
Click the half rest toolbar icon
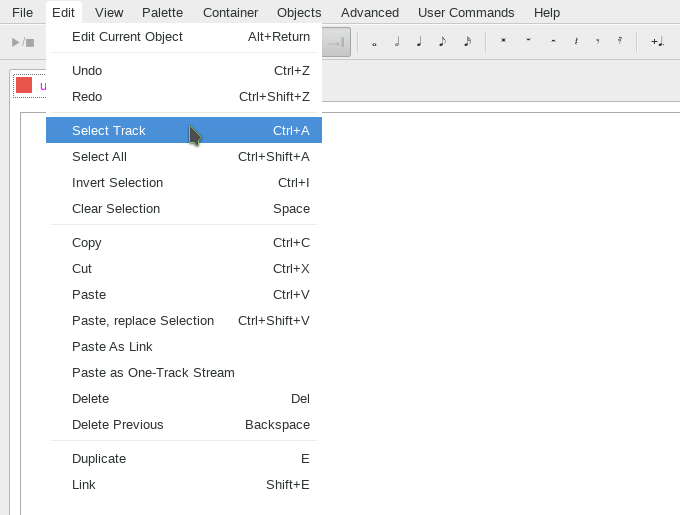pyautogui.click(x=553, y=41)
